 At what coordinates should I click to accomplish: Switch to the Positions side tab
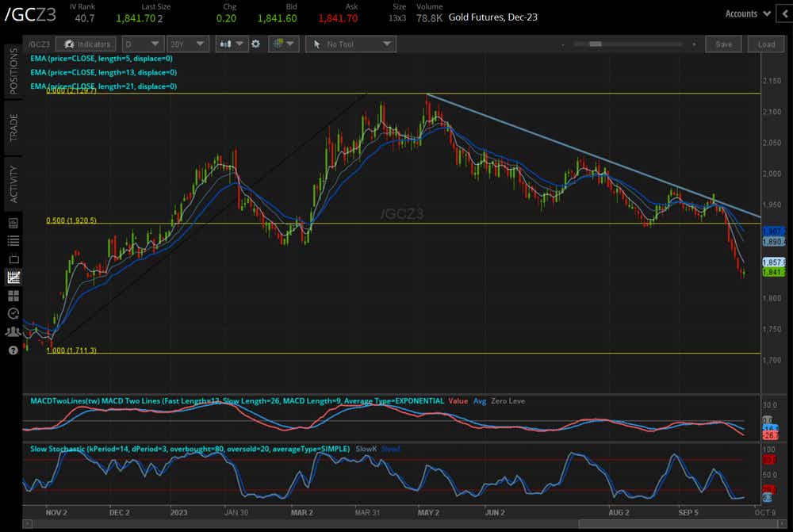pos(13,71)
